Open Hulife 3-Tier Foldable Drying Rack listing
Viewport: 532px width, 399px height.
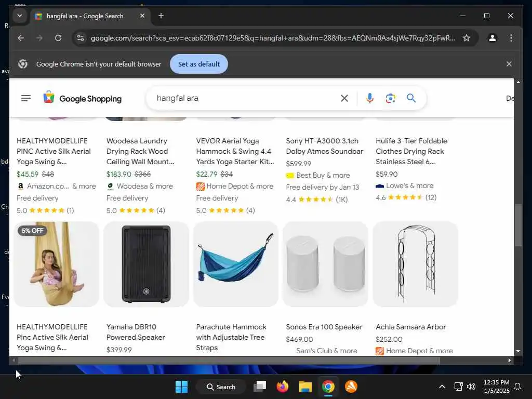[411, 151]
